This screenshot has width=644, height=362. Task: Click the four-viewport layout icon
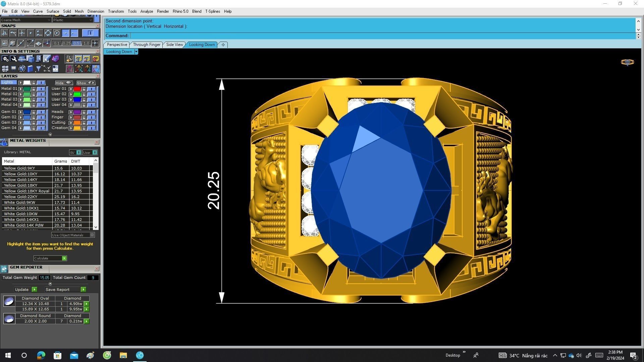click(x=5, y=69)
